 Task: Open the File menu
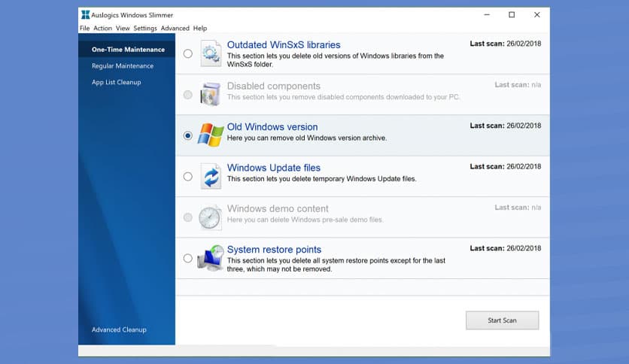[84, 28]
